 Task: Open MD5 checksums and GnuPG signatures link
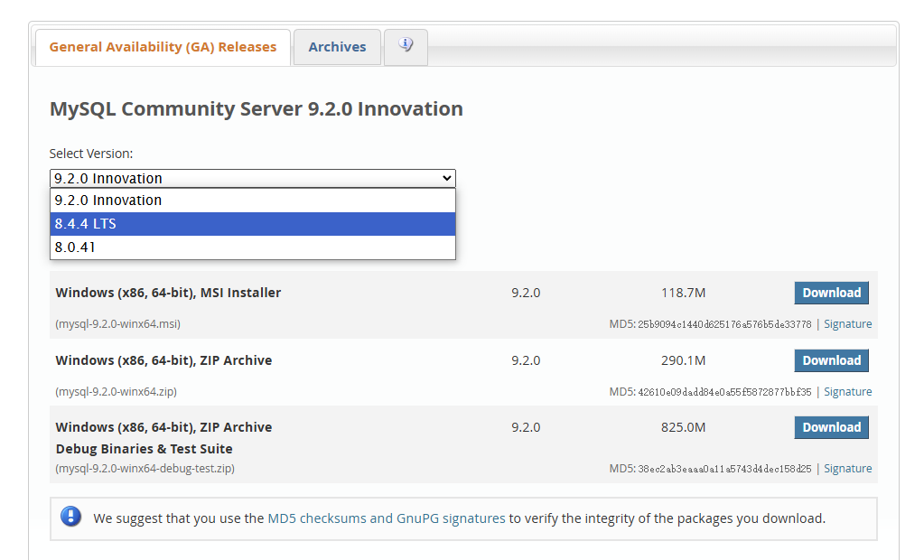387,518
